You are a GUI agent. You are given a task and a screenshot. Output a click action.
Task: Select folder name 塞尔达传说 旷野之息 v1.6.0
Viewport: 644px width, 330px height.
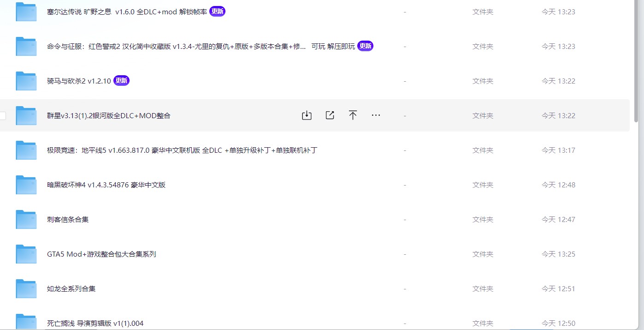[127, 12]
